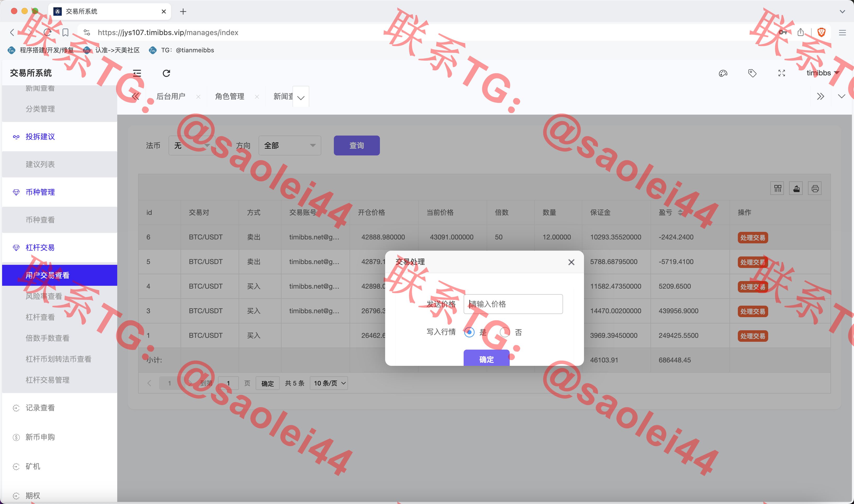Collapse the 杠杆交易 menu

(x=59, y=248)
